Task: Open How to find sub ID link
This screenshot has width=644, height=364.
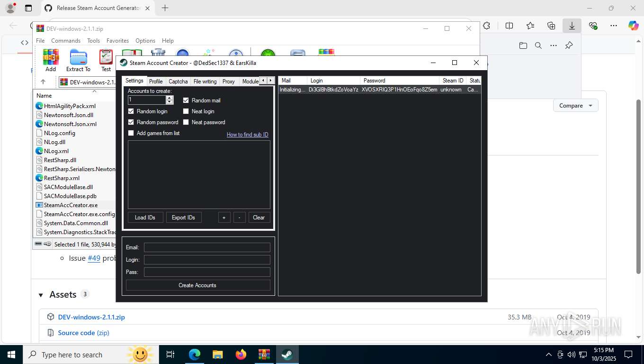Action: click(247, 135)
